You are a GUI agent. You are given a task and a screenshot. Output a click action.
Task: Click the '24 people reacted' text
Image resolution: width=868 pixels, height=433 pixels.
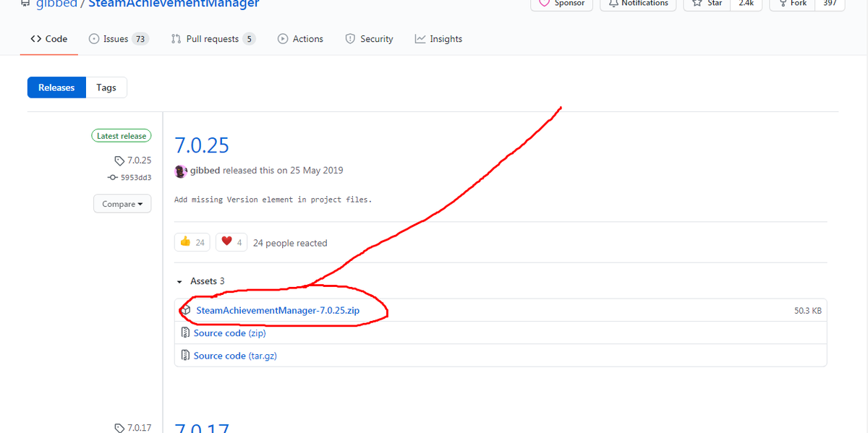[x=290, y=243]
